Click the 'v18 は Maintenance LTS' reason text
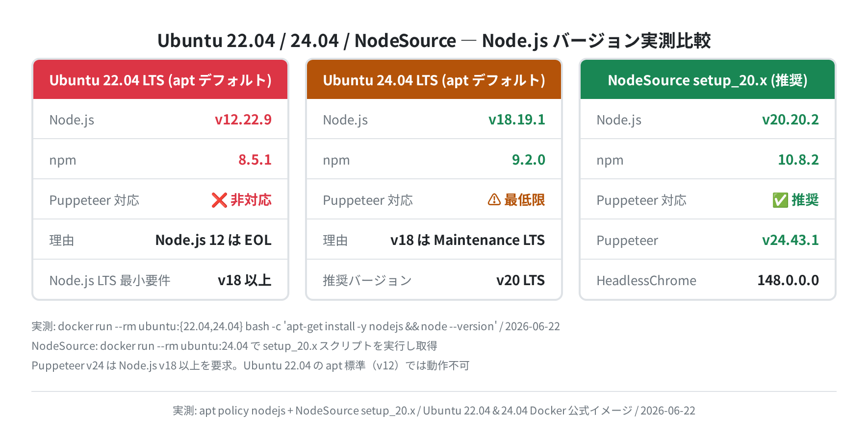This screenshot has width=868, height=437. point(468,240)
